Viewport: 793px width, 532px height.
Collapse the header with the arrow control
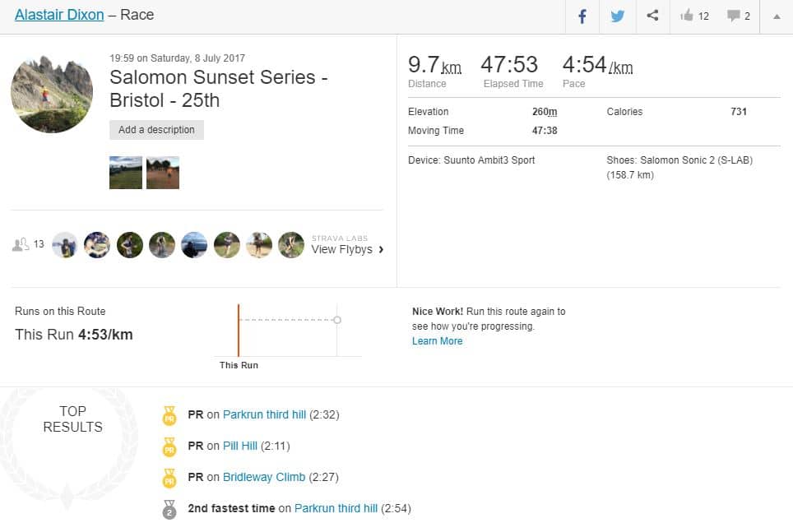pos(777,15)
